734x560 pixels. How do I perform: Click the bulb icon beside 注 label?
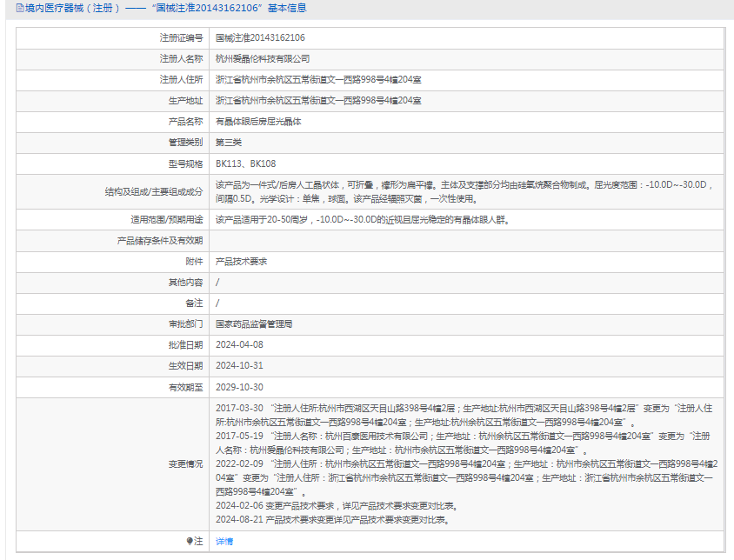coord(190,541)
